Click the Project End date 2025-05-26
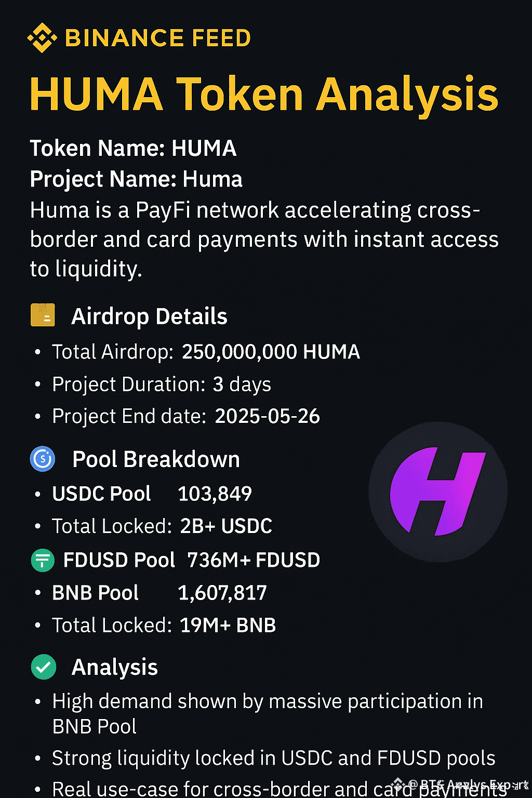Image resolution: width=532 pixels, height=798 pixels. [267, 416]
